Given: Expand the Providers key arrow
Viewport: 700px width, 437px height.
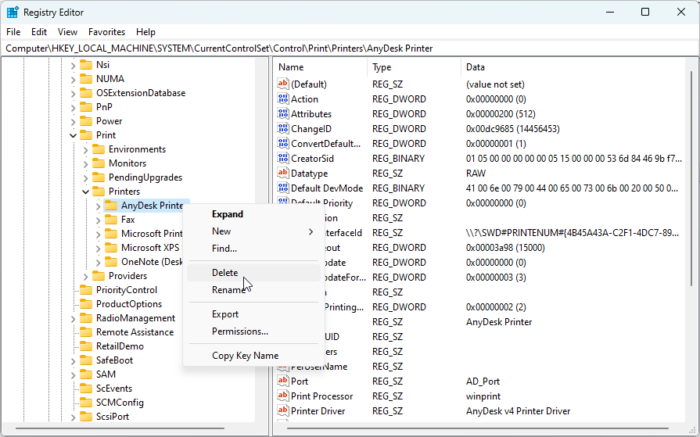Looking at the screenshot, I should pos(85,276).
